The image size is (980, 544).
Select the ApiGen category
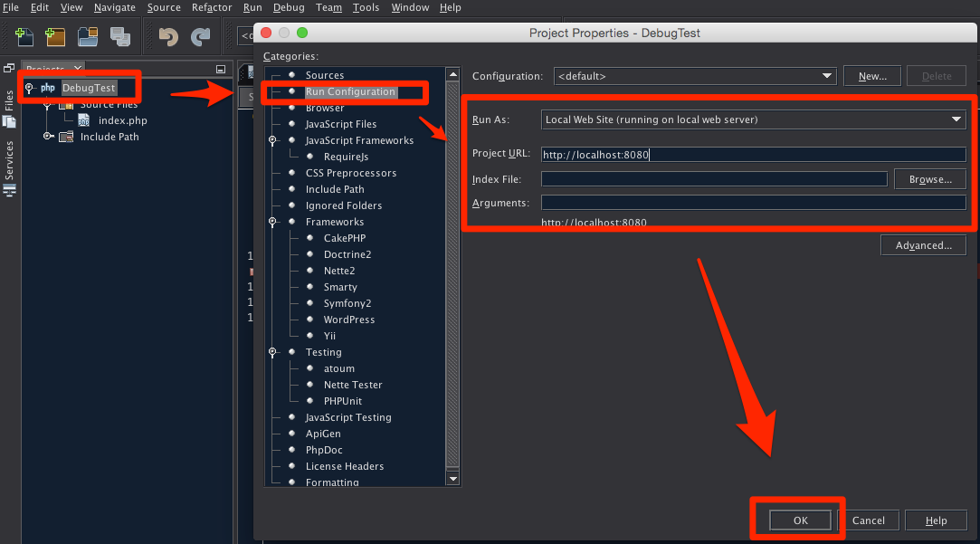coord(322,434)
